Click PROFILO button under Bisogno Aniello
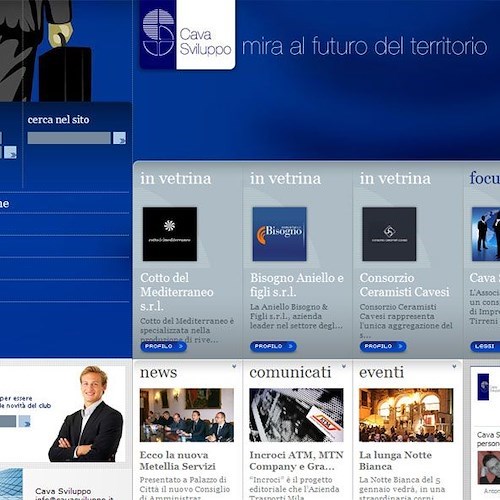 [x=273, y=346]
